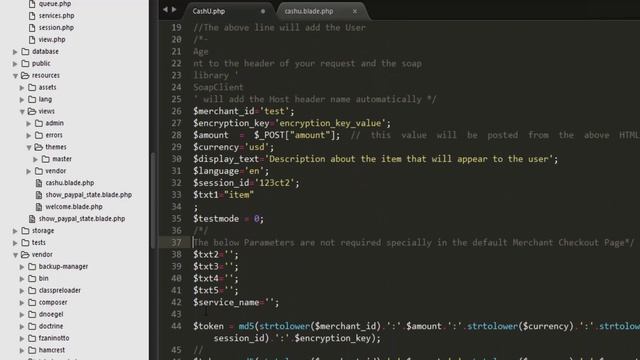Collapse the themes folder
Image resolution: width=640 pixels, height=360 pixels.
point(29,147)
